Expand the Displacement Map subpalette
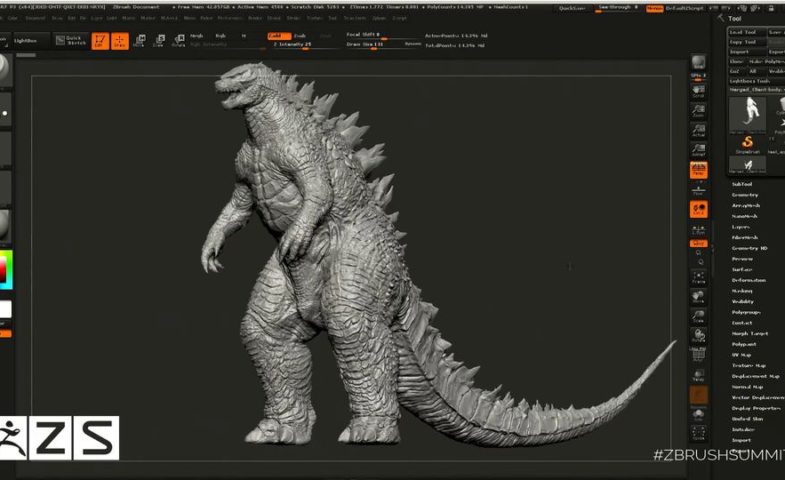 pos(756,376)
